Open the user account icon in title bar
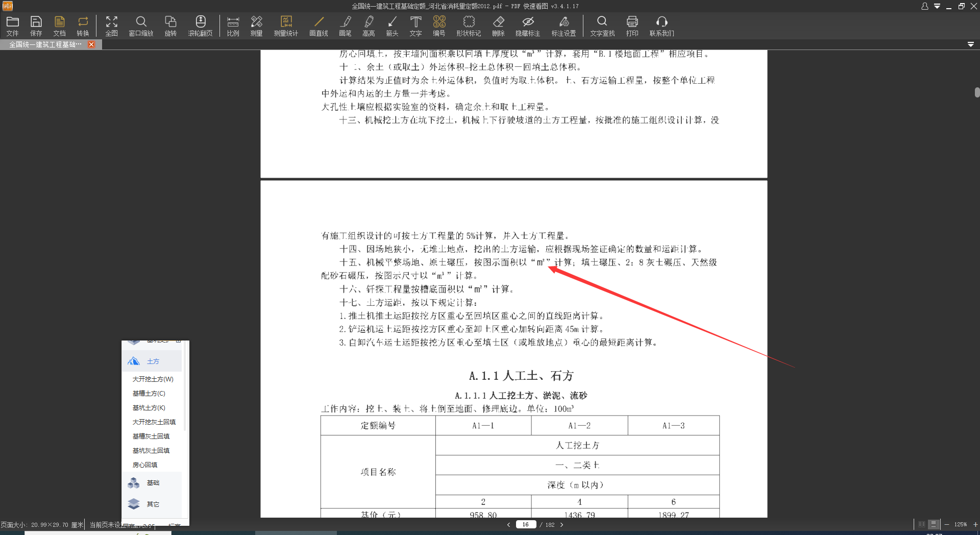 coord(924,6)
